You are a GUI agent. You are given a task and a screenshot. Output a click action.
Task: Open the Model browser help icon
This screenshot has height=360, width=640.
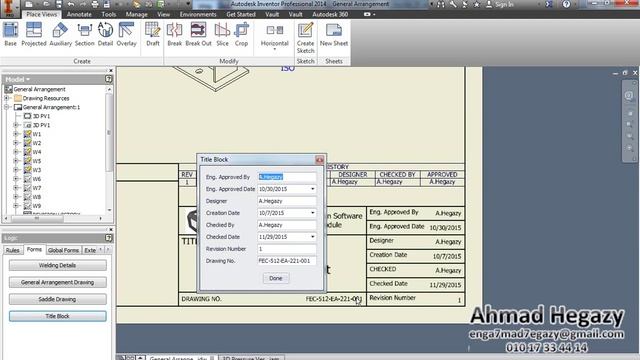coord(109,79)
